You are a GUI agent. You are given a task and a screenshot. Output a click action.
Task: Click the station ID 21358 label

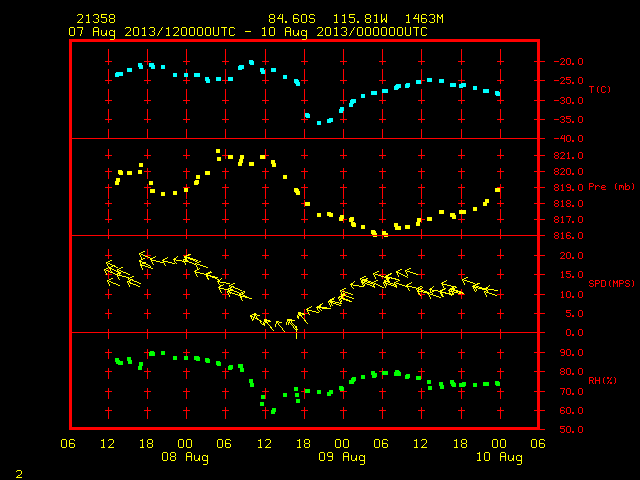(96, 19)
